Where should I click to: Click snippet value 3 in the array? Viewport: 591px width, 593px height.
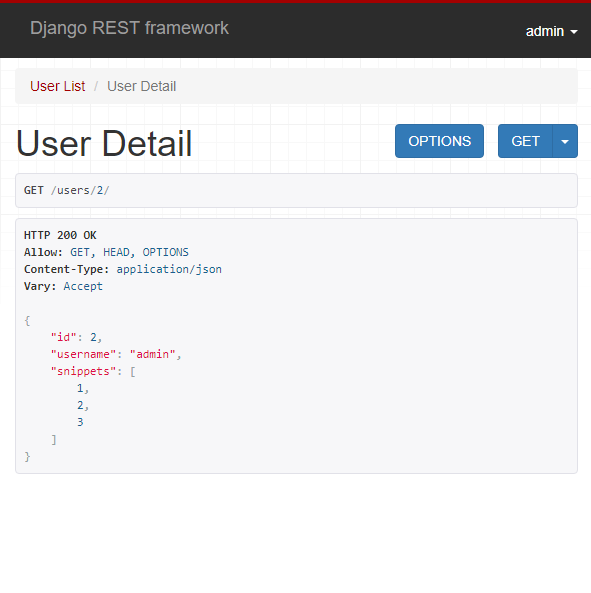pos(80,422)
